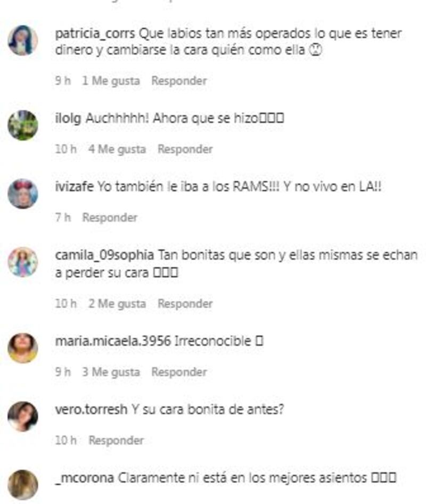View the 2 Me gusta on camila_09sophia comment

coord(117,303)
